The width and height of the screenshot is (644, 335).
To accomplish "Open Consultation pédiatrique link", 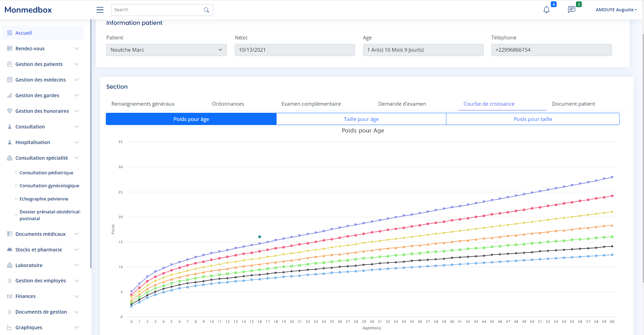I will [x=46, y=173].
